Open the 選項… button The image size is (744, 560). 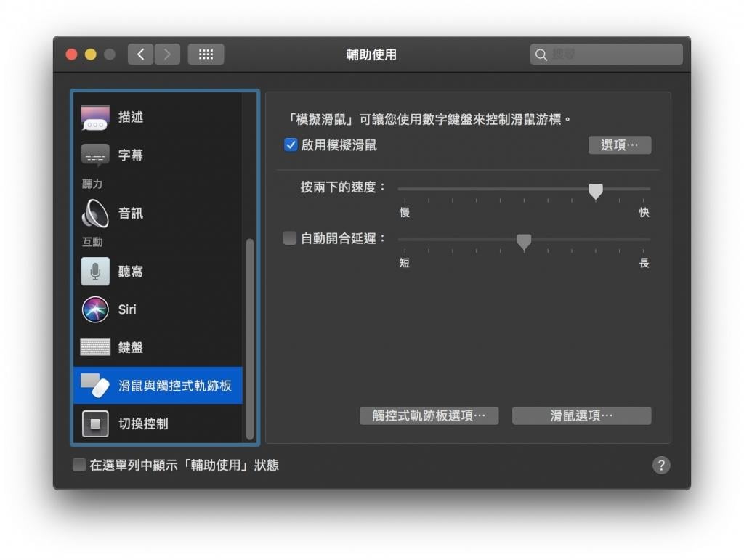point(620,145)
